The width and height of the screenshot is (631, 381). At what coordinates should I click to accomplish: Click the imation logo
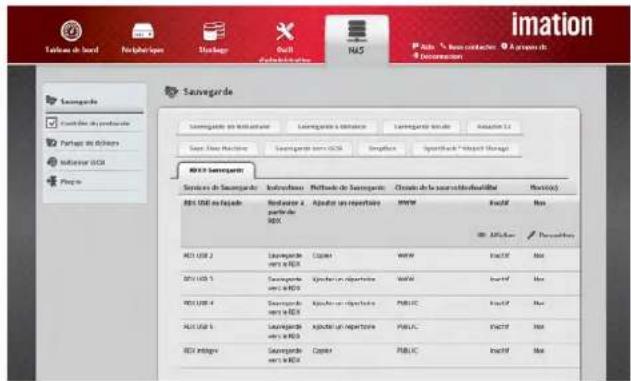coord(552,25)
